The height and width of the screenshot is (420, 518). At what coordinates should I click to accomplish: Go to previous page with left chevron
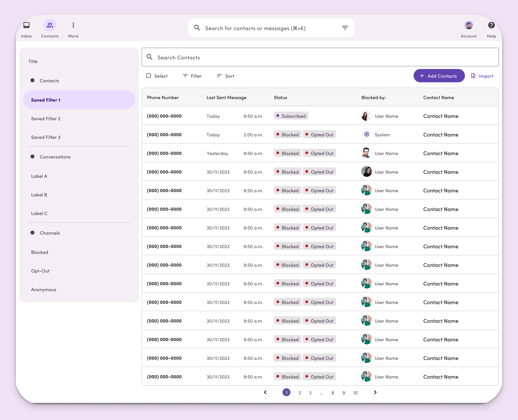[x=265, y=392]
